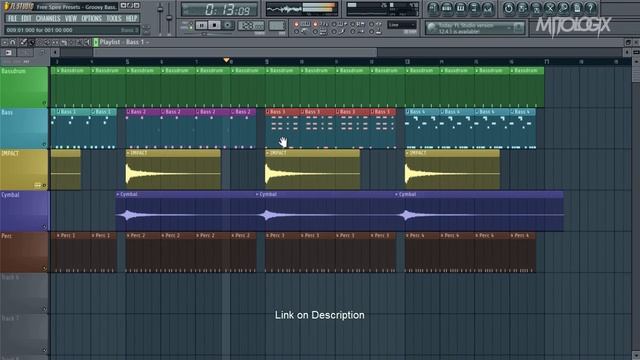Toggle the Perc track mute dot
This screenshot has height=360, width=640.
pos(44,269)
